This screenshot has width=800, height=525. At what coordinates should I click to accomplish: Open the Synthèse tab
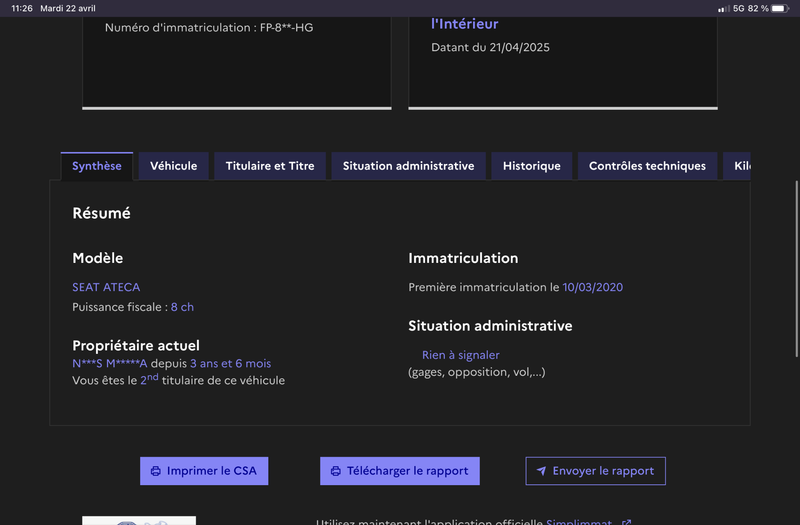pos(96,166)
